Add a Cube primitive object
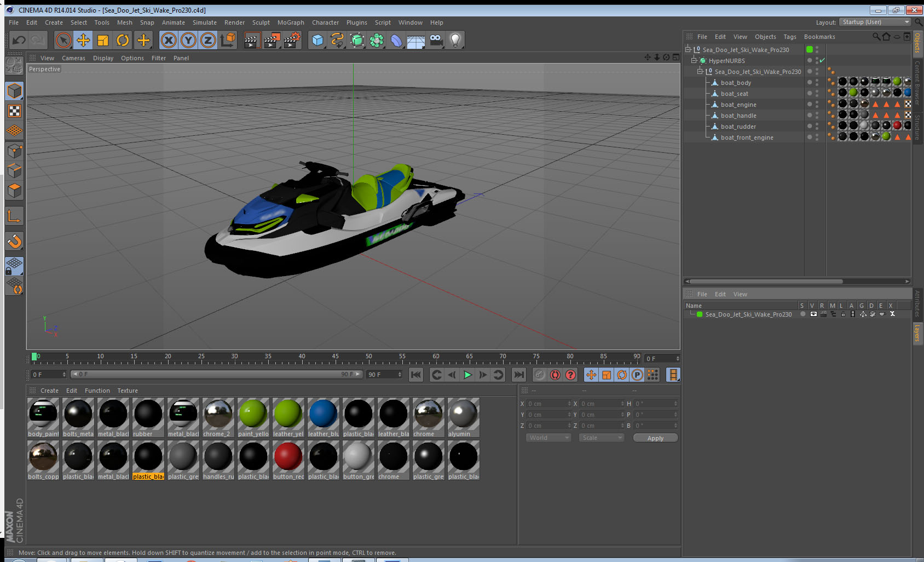The height and width of the screenshot is (562, 924). 317,40
